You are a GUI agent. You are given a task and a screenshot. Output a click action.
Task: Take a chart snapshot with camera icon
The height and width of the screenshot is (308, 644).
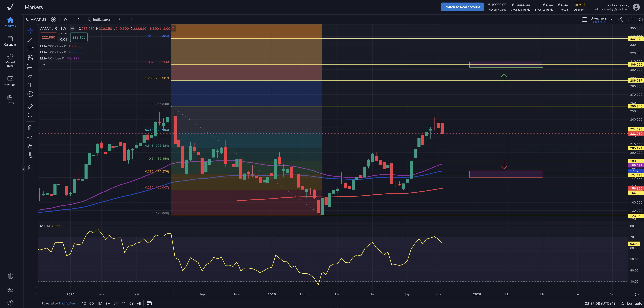tap(639, 20)
